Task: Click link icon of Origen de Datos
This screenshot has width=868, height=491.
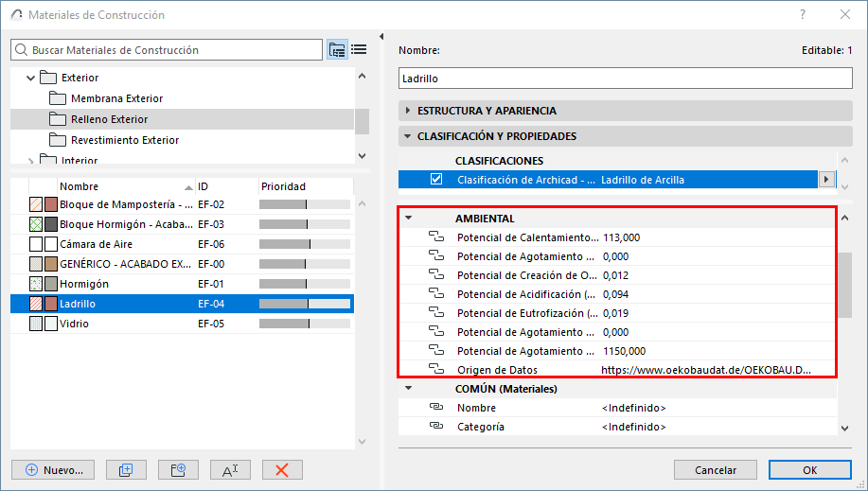Action: [x=436, y=369]
